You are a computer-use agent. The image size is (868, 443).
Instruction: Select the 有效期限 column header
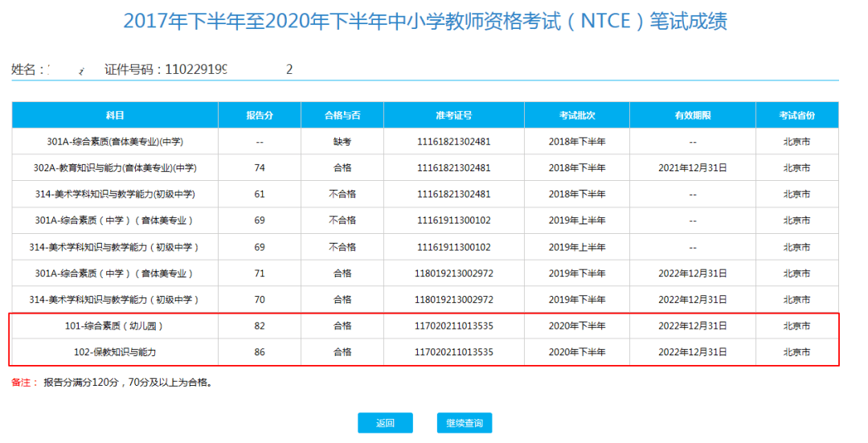pyautogui.click(x=693, y=115)
